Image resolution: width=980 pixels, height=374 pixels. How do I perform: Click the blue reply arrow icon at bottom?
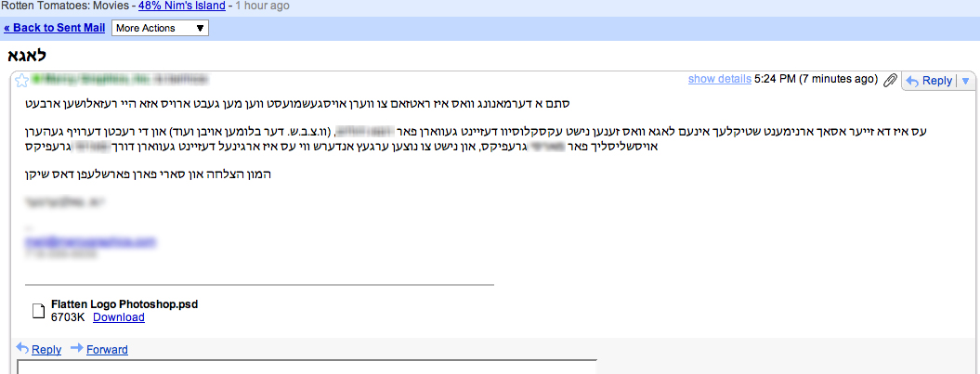coord(22,348)
